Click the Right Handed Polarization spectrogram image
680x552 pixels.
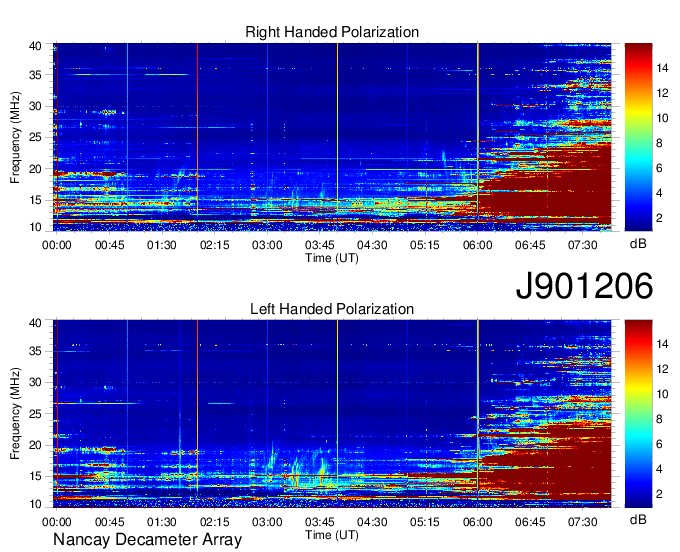click(332, 137)
